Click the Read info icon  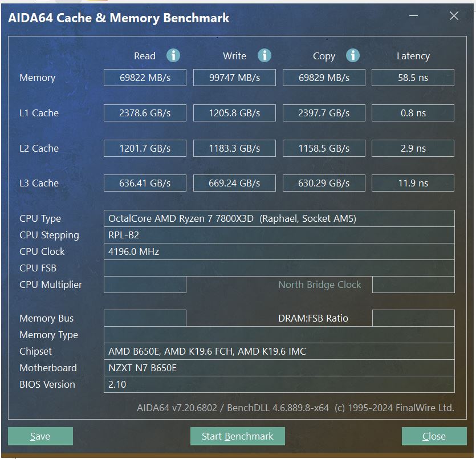coord(173,55)
